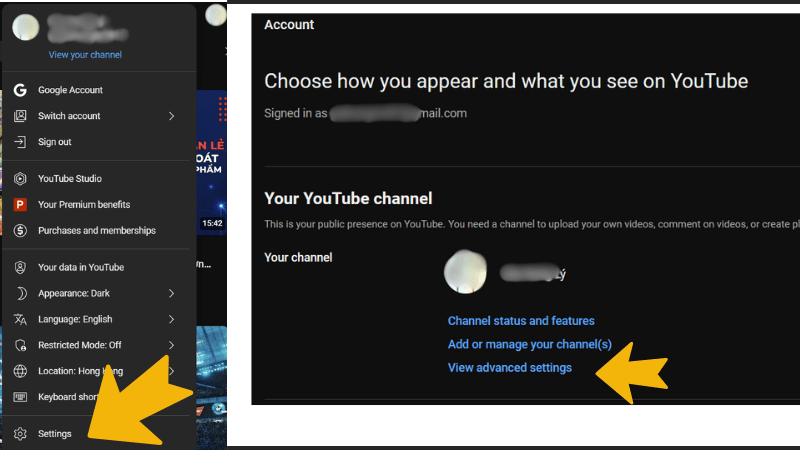Viewport: 800px width, 450px height.
Task: Click the Switch account person icon
Action: pyautogui.click(x=20, y=116)
